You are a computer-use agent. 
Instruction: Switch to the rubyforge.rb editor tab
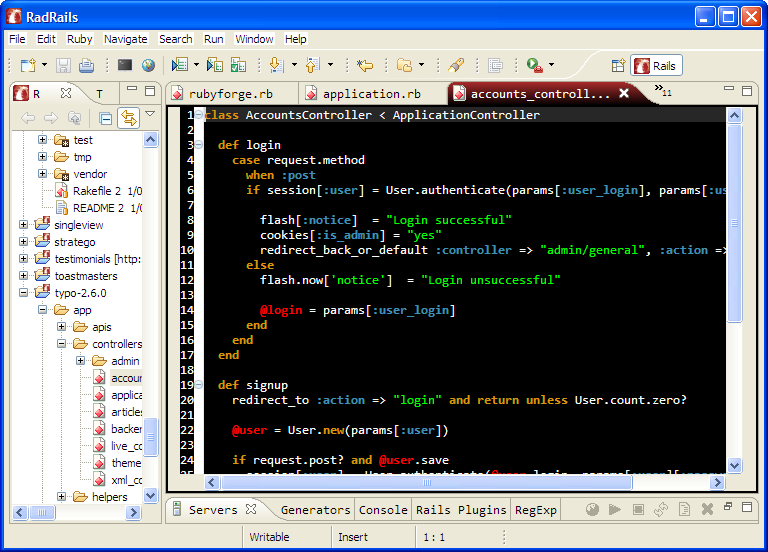click(x=229, y=94)
